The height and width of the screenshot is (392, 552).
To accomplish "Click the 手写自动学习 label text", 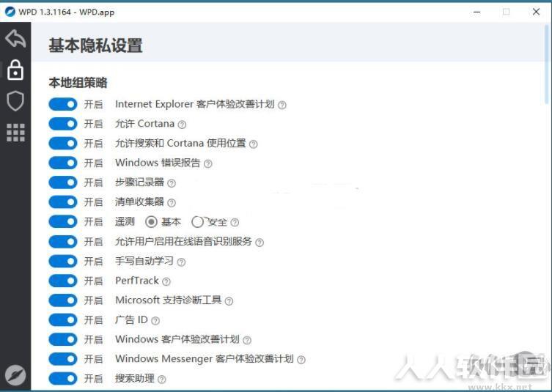I will click(144, 261).
